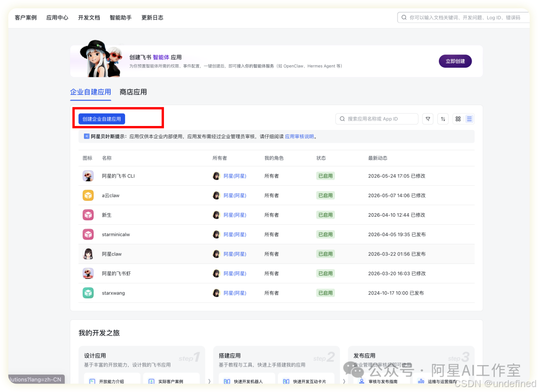Open 更新日志 from the top bar

152,17
